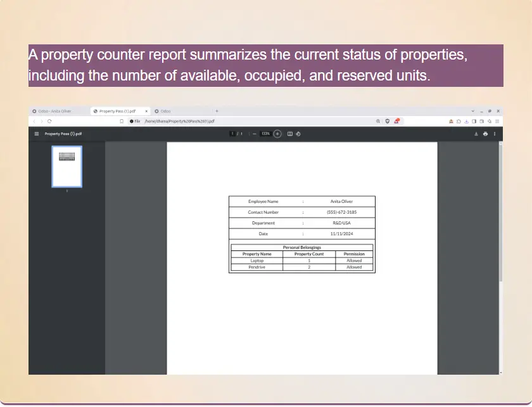Click the PDF page number field
This screenshot has width=532, height=407.
pyautogui.click(x=233, y=134)
